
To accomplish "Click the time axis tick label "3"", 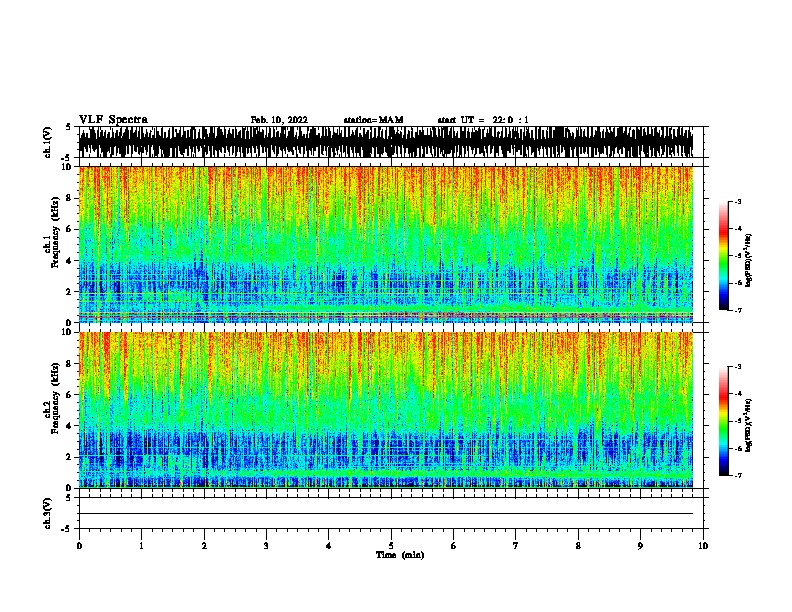I will tap(266, 546).
